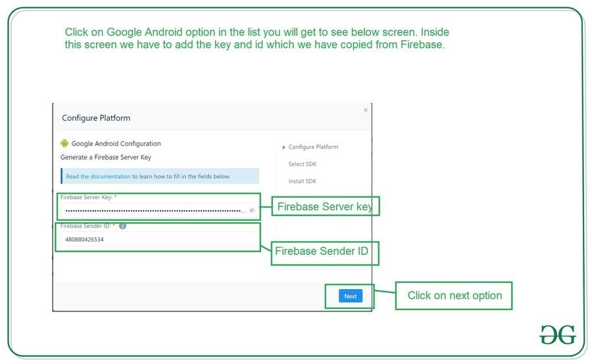Click the Android robot icon
The width and height of the screenshot is (592, 364).
64,143
